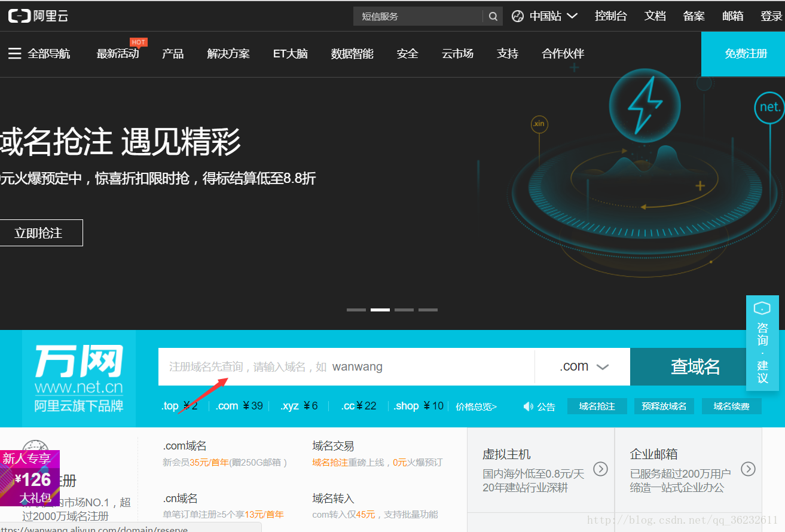Click the .shop ¥10 price link
The height and width of the screenshot is (532, 785).
419,406
